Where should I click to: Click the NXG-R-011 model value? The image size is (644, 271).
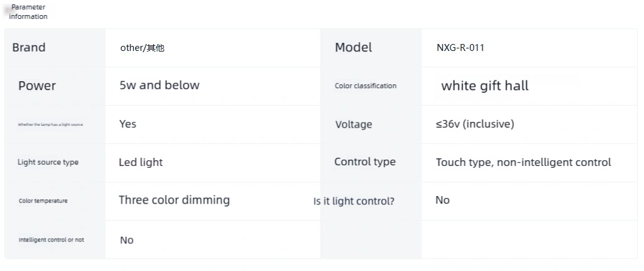pyautogui.click(x=461, y=47)
